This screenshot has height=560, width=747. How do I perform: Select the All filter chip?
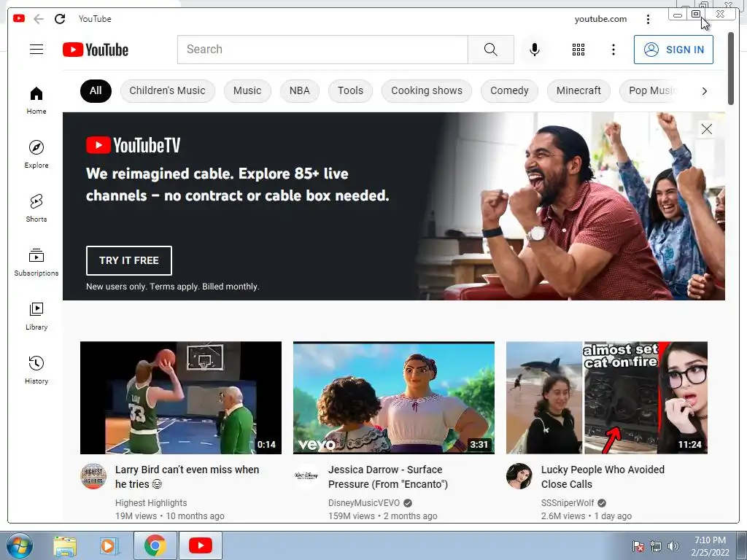click(96, 90)
